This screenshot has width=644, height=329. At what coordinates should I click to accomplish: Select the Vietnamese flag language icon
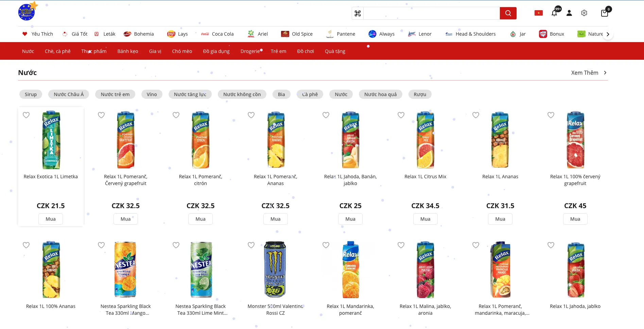539,13
